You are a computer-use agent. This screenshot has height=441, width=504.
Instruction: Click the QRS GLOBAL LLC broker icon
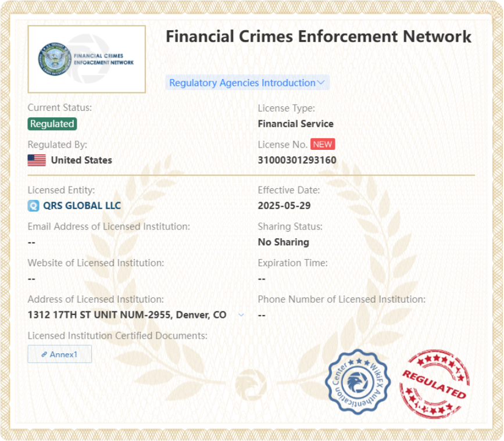coord(34,206)
